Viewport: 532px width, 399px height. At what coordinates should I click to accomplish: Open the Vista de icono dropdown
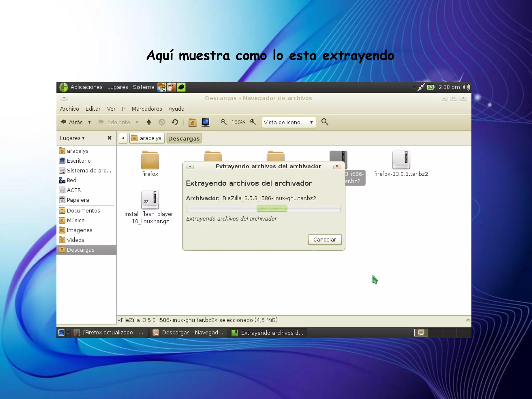(289, 122)
